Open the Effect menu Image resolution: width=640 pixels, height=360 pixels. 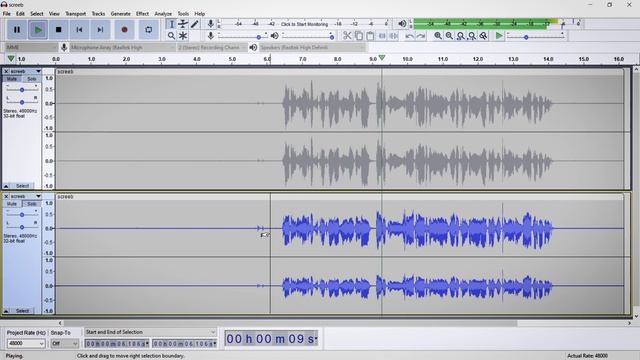point(142,13)
